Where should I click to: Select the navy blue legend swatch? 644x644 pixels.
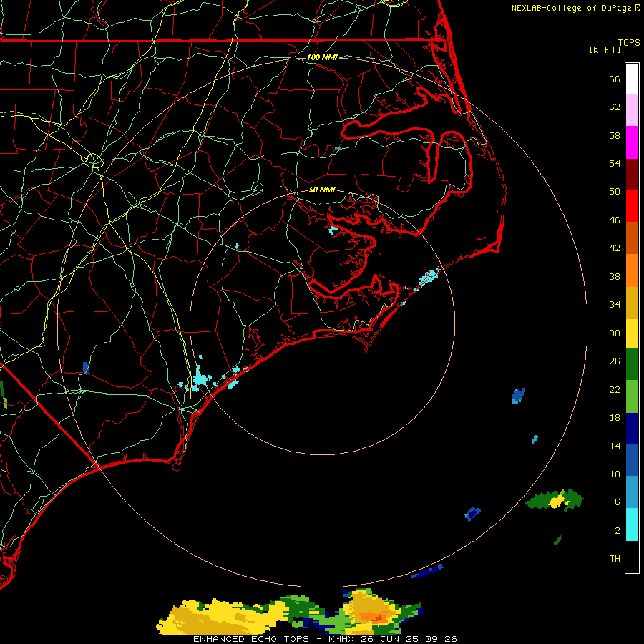pyautogui.click(x=632, y=429)
